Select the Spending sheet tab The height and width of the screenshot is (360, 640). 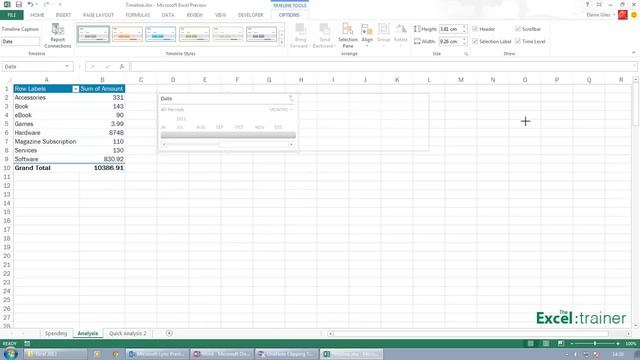tap(56, 333)
